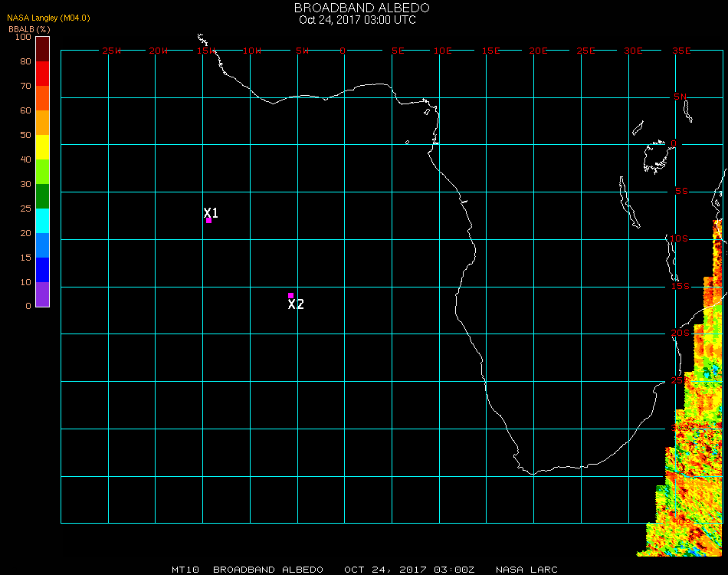Click the 25W longitude label
This screenshot has width=728, height=575.
tap(111, 51)
